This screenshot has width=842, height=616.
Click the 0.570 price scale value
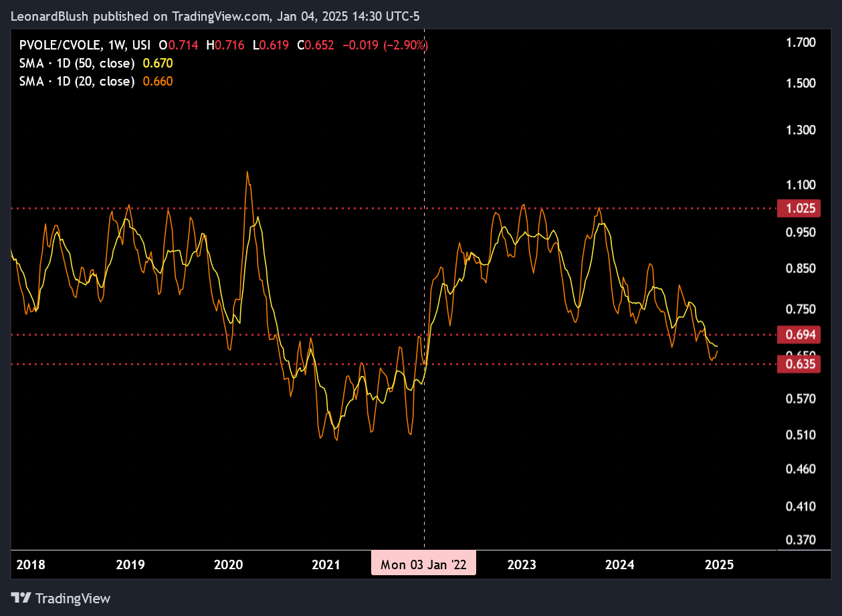802,399
